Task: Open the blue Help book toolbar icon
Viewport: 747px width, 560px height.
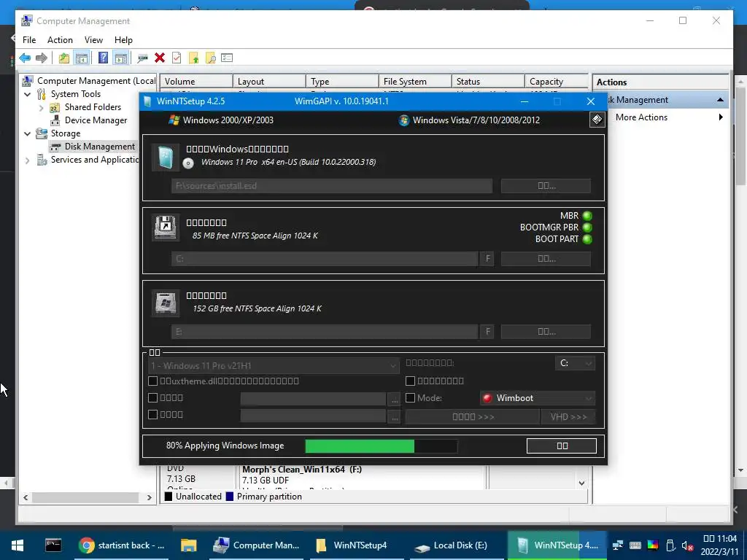Action: tap(103, 58)
